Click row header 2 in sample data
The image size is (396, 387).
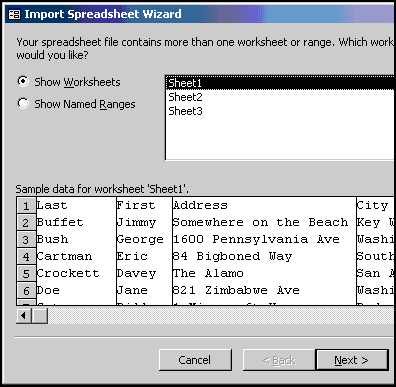tap(26, 223)
